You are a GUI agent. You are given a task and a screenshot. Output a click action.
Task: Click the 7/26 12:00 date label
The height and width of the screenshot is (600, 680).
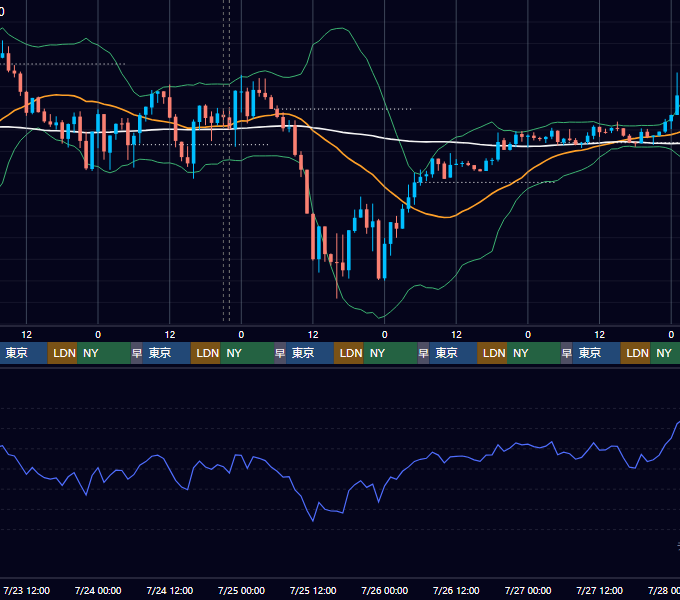(x=456, y=590)
